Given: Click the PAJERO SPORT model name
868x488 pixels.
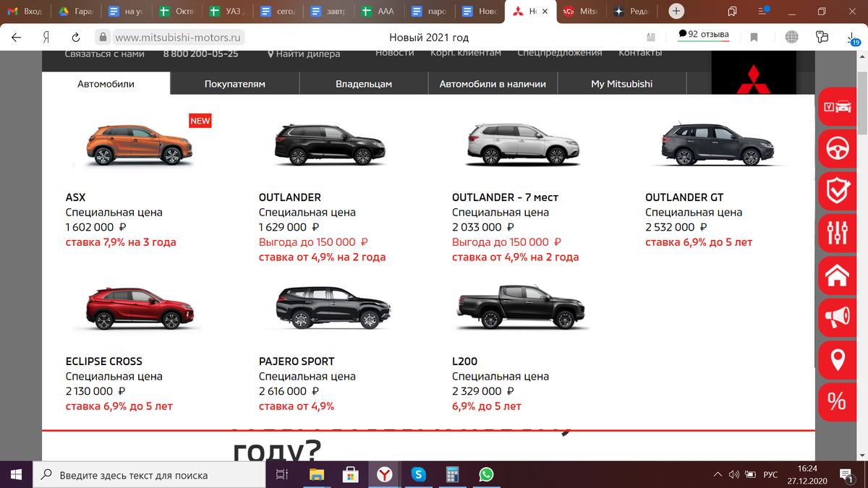Looking at the screenshot, I should [x=297, y=361].
